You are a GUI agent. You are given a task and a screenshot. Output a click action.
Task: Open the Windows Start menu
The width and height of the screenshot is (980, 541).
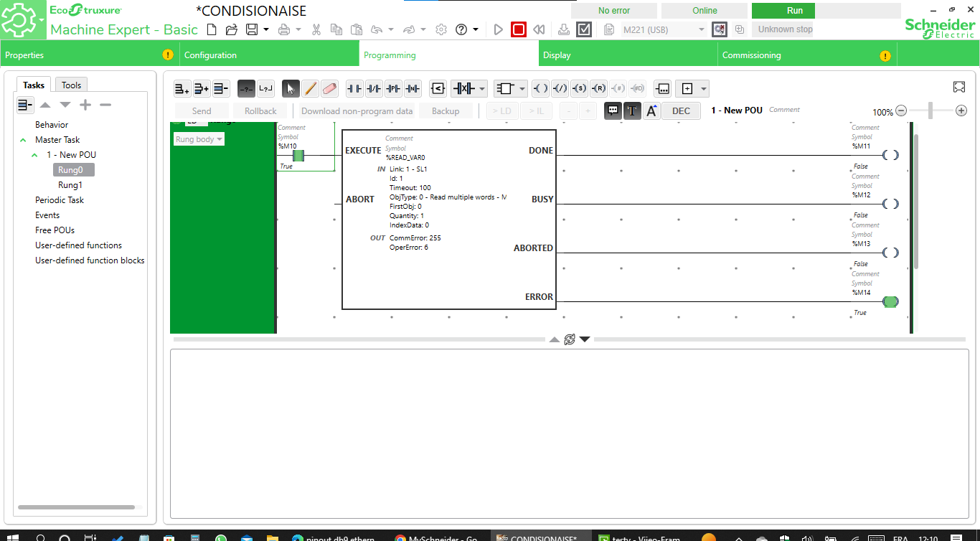click(x=13, y=537)
